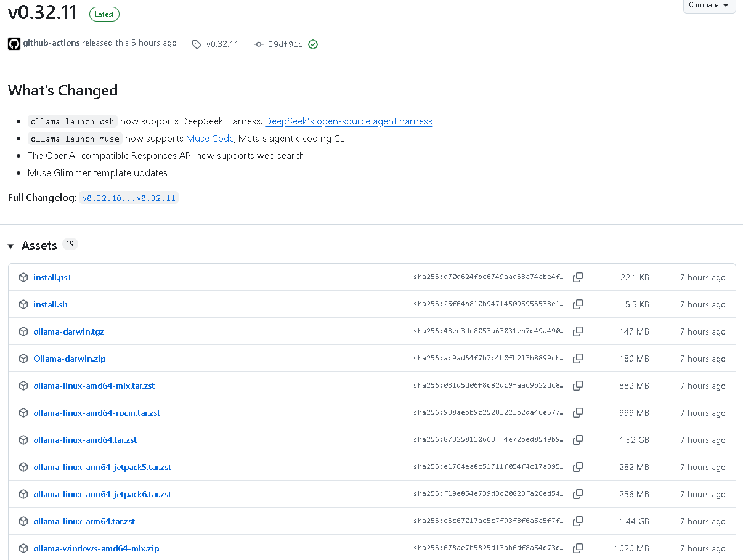
Task: Copy the sha256 of ollama-linux-arm64-jetpack6.tar.zst
Action: 578,494
